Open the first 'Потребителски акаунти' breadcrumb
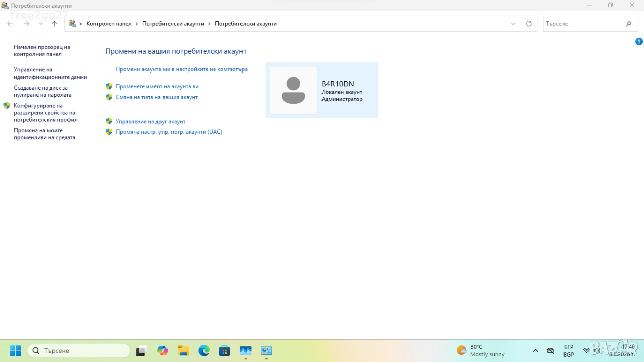This screenshot has width=644, height=362. (173, 24)
